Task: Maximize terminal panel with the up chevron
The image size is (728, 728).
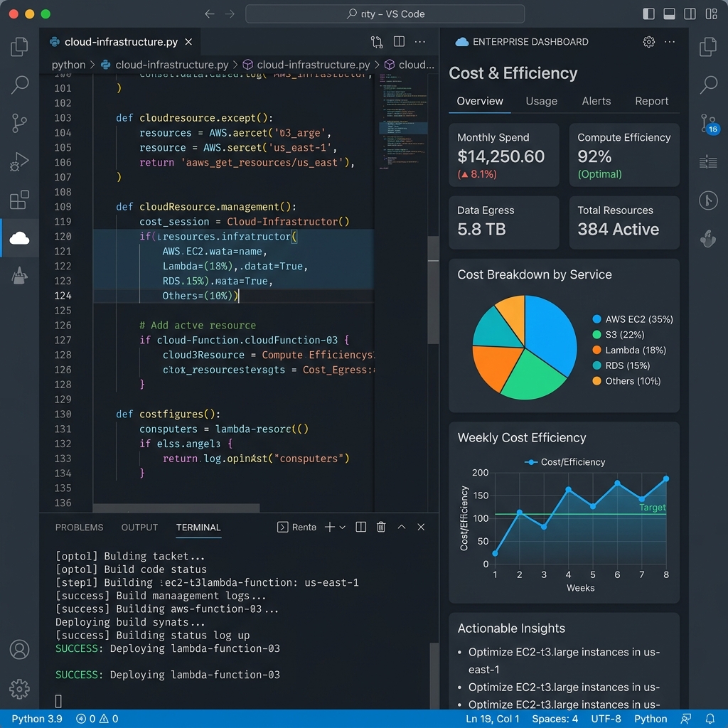Action: click(402, 527)
